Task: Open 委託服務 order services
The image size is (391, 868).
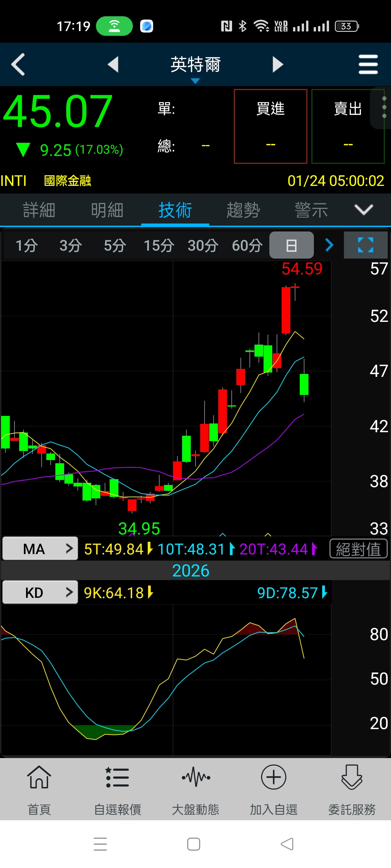Action: tap(352, 789)
